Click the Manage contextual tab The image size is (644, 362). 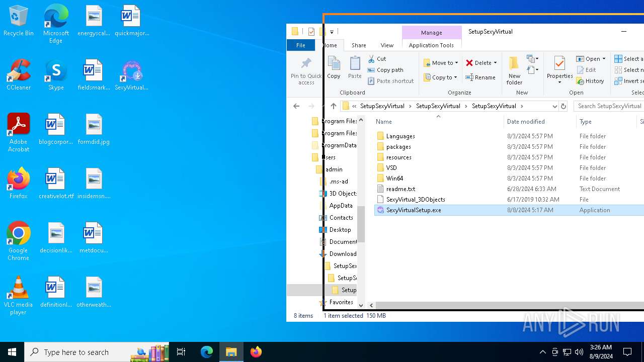coord(432,33)
